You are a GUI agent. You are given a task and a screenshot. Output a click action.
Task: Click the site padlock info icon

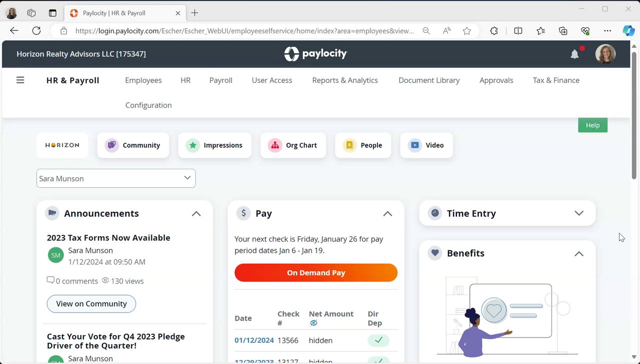tap(63, 31)
